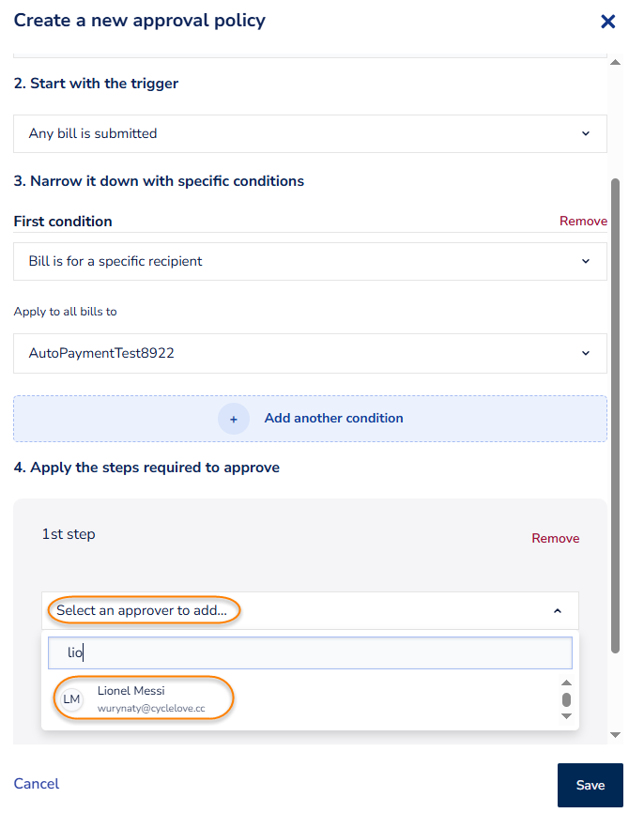Viewport: 644px width, 813px height.
Task: Click approver list scroll down arrow
Action: [x=566, y=716]
